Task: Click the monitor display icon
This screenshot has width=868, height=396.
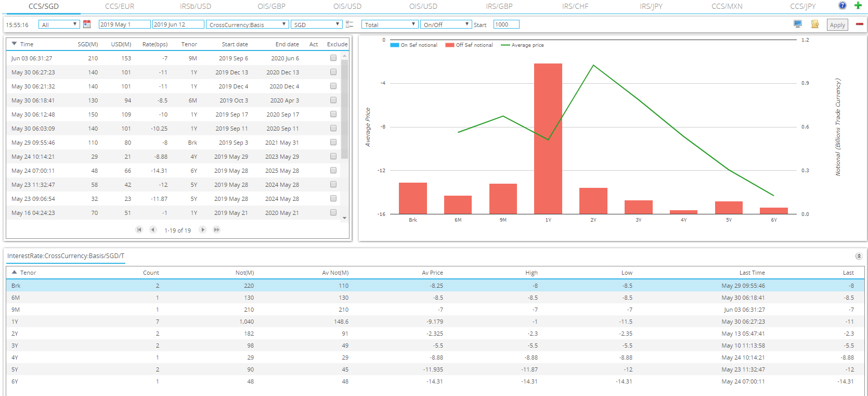Action: coord(798,24)
